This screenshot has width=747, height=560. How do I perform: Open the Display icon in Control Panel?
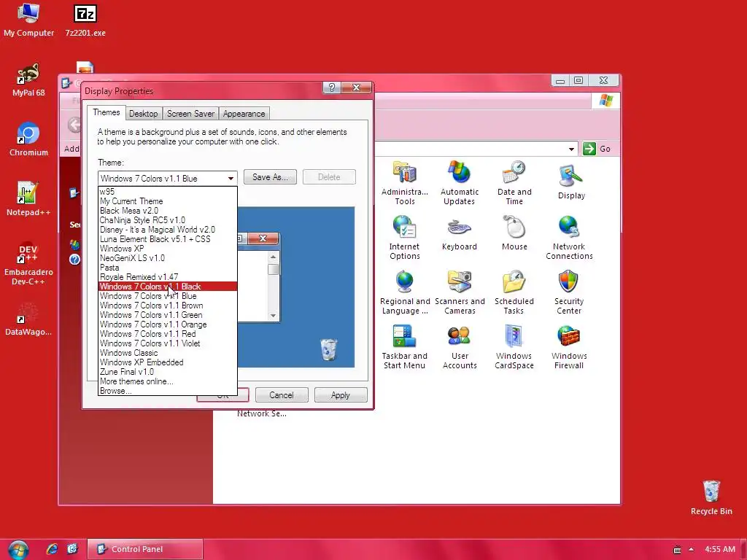571,182
